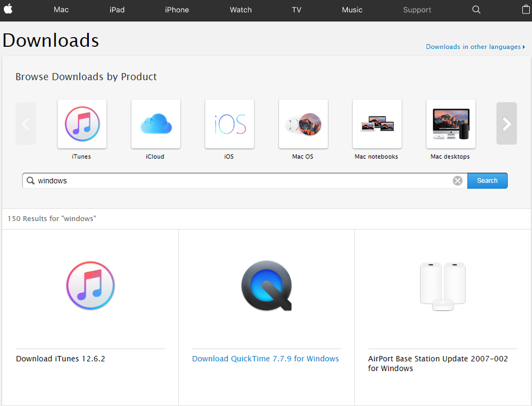Select the Mac OS product icon
532x406 pixels.
tap(303, 123)
